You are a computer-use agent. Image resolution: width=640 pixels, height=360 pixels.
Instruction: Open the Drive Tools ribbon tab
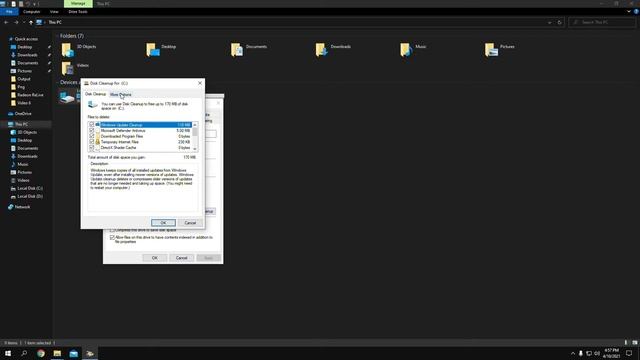point(78,12)
